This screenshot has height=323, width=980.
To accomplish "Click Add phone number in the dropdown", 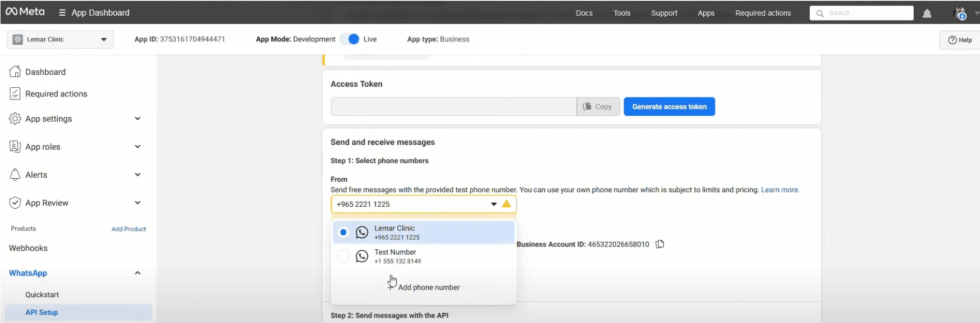I will [x=429, y=287].
